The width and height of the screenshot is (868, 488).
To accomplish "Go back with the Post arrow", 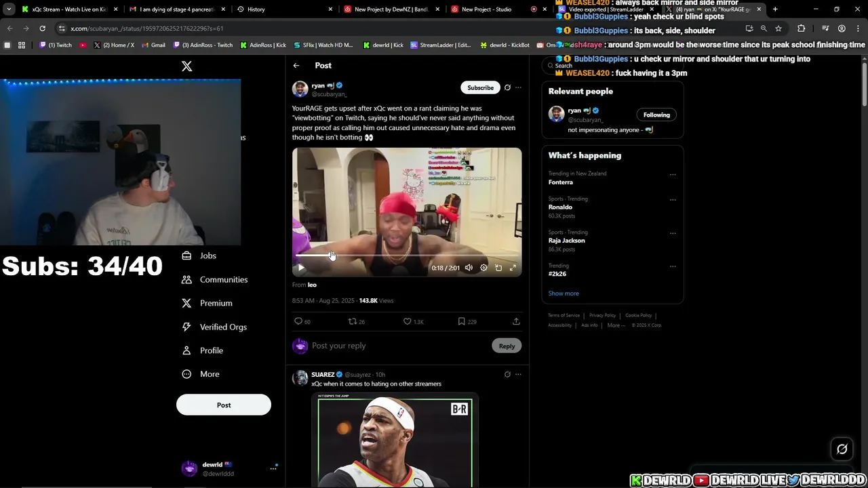I will [296, 66].
